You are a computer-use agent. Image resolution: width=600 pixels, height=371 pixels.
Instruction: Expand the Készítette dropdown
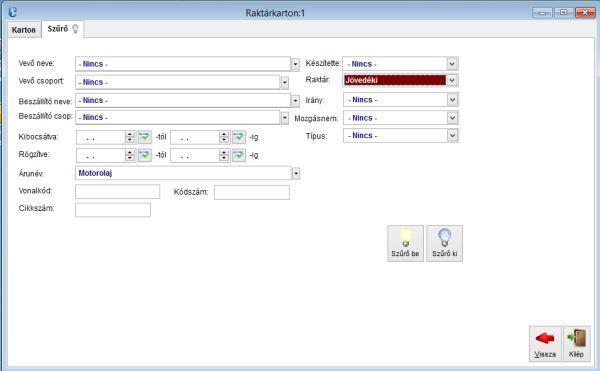(x=452, y=64)
